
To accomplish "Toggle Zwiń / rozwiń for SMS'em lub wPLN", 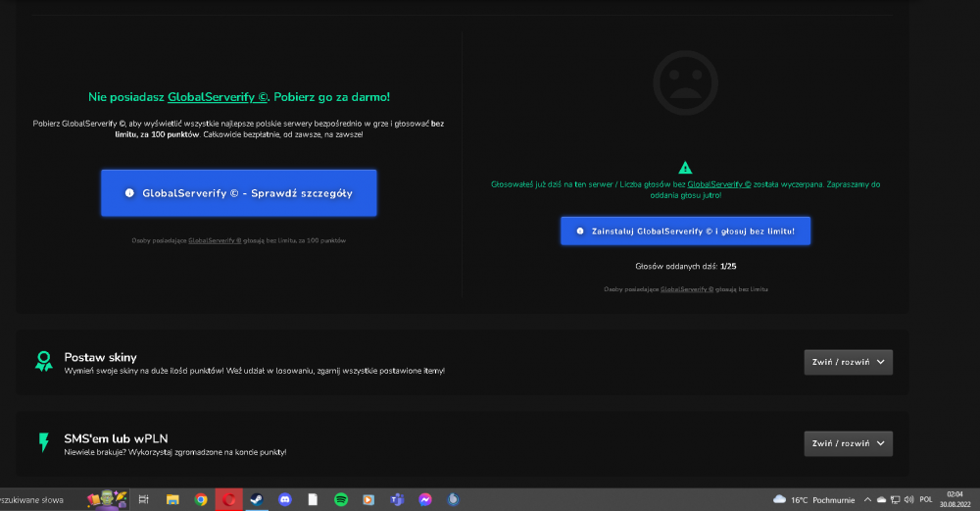I will pos(848,443).
